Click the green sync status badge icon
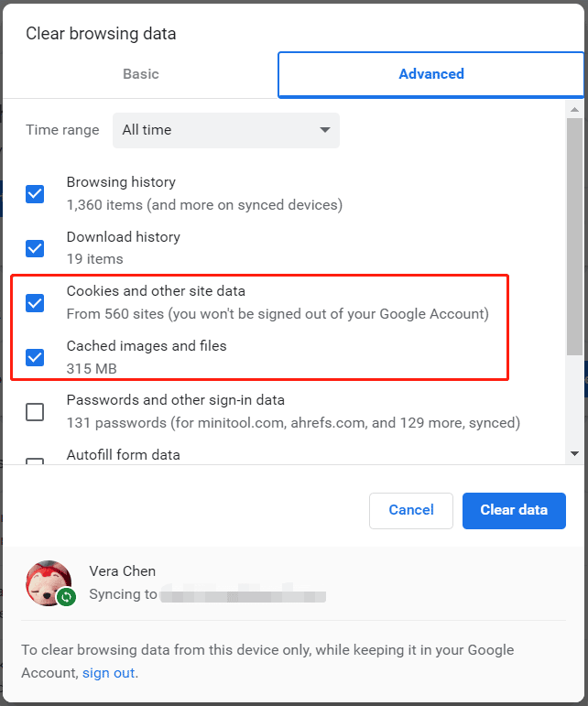Screen dimensions: 588x706 66,597
